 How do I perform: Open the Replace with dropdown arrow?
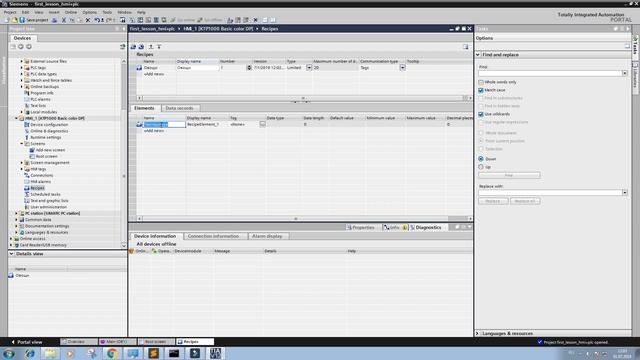pos(624,193)
